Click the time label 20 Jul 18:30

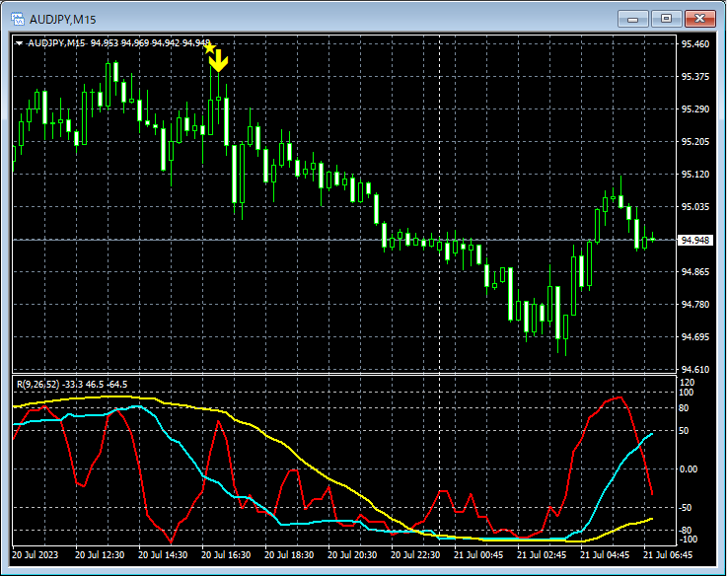tap(289, 555)
